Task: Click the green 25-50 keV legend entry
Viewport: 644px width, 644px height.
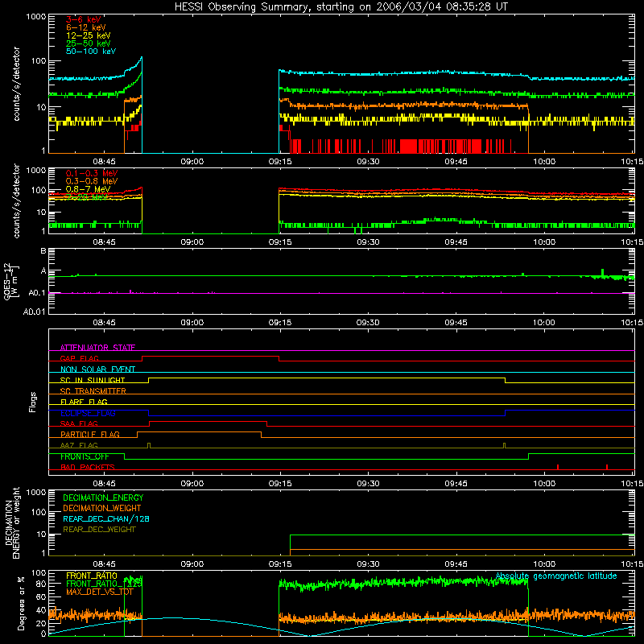Action: (x=88, y=43)
